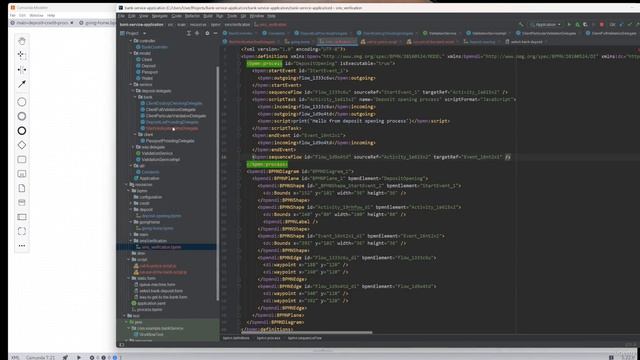Click start instance play icon in Modeler status bar
The height and width of the screenshot is (360, 640).
pos(79,357)
